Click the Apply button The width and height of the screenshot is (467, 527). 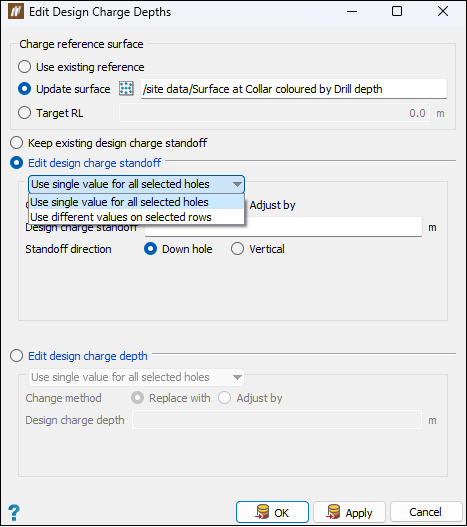pyautogui.click(x=349, y=512)
